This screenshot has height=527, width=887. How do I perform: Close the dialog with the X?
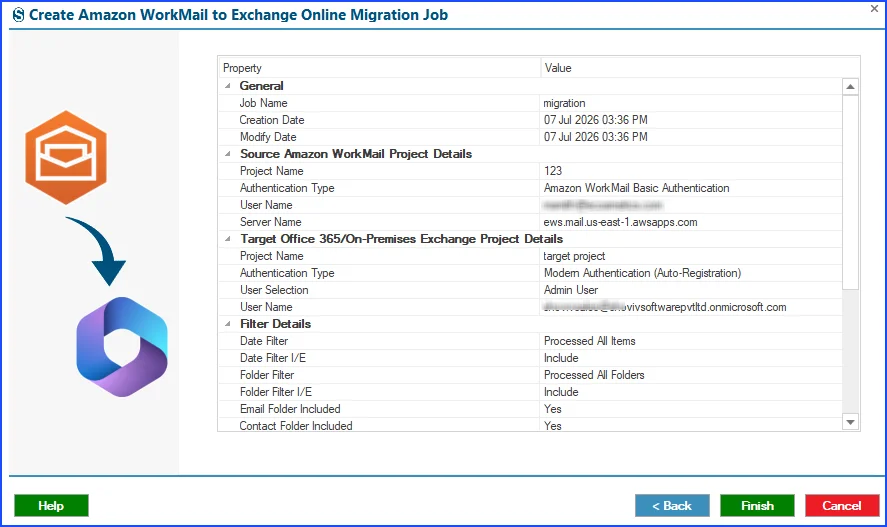pos(874,8)
